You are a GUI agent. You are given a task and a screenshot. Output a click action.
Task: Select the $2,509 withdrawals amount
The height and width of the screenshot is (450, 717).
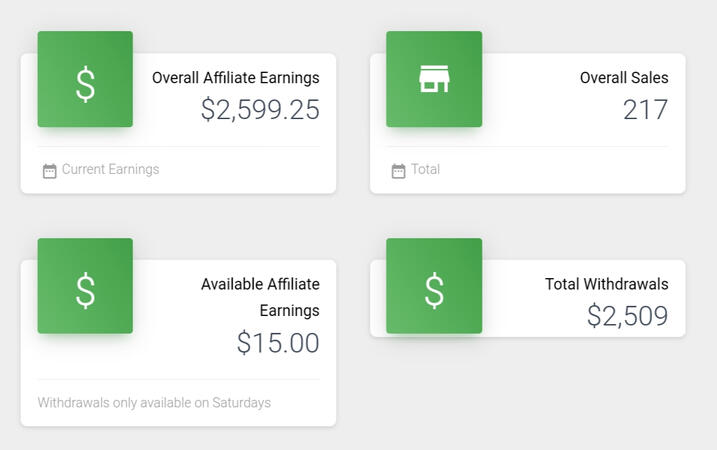pyautogui.click(x=627, y=317)
